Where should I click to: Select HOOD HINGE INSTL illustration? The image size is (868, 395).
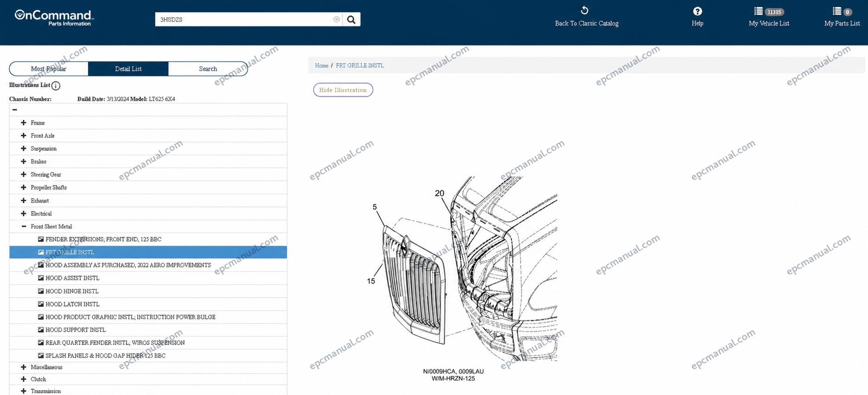pyautogui.click(x=72, y=291)
